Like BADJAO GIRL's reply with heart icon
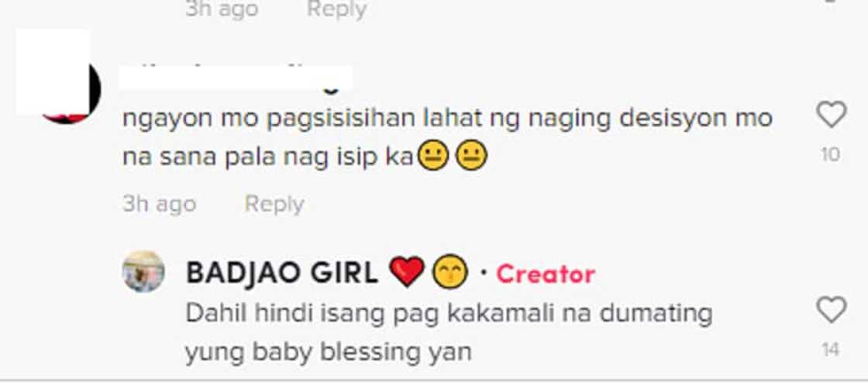Screen dimensions: 868x383 tap(831, 310)
